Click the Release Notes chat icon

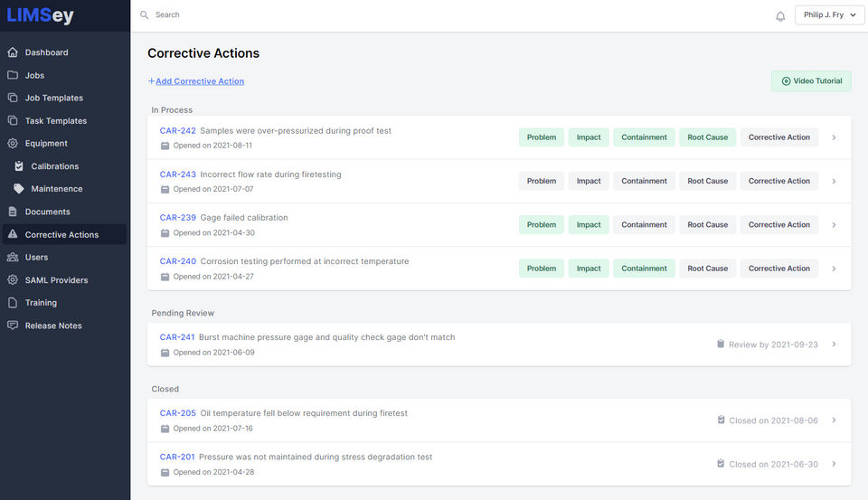13,325
